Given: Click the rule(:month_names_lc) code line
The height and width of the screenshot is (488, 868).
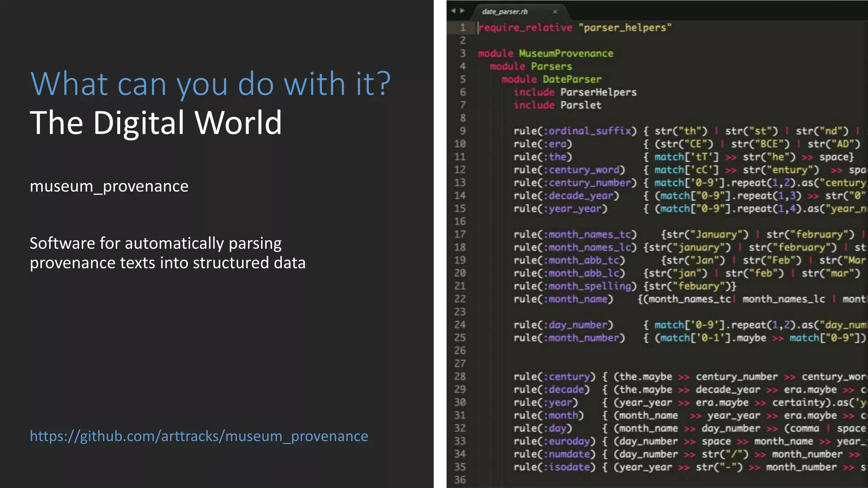Looking at the screenshot, I should point(690,247).
